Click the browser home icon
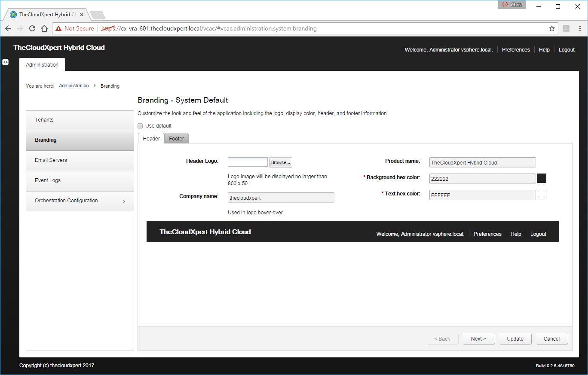 pyautogui.click(x=44, y=28)
